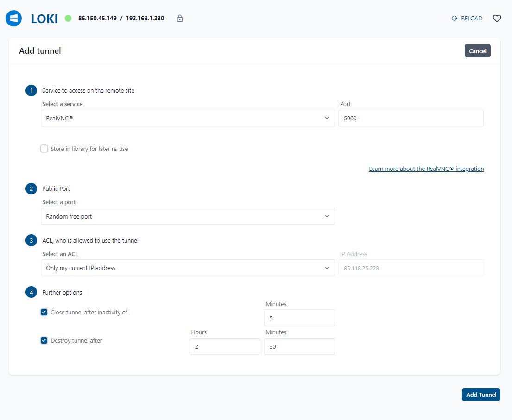Click the LOKI host name
The image size is (512, 420).
point(44,19)
